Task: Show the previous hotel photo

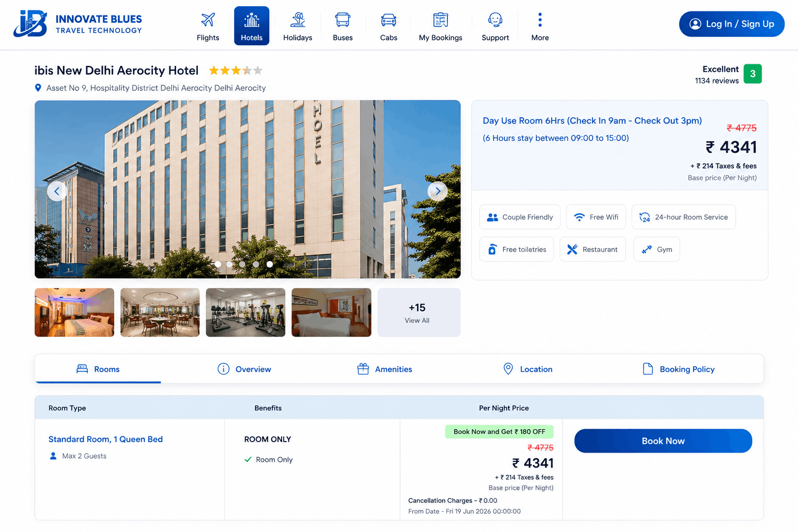Action: [57, 191]
